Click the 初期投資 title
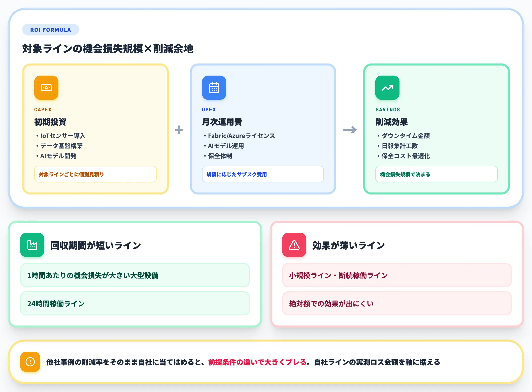Image resolution: width=532 pixels, height=392 pixels. pos(50,122)
